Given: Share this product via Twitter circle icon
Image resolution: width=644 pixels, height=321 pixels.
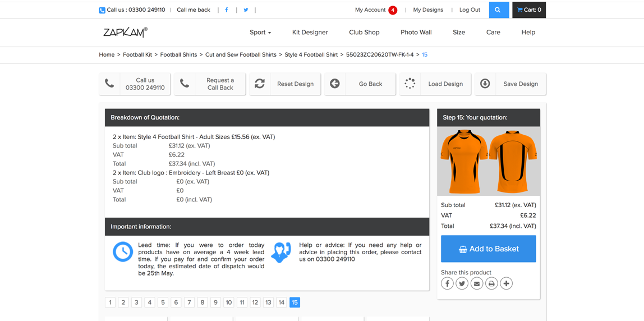Looking at the screenshot, I should pos(462,283).
